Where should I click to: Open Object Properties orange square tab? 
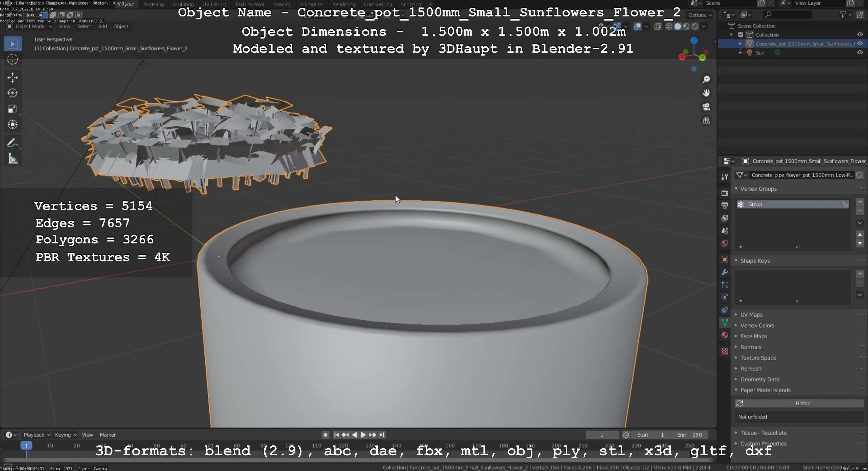pos(725,259)
